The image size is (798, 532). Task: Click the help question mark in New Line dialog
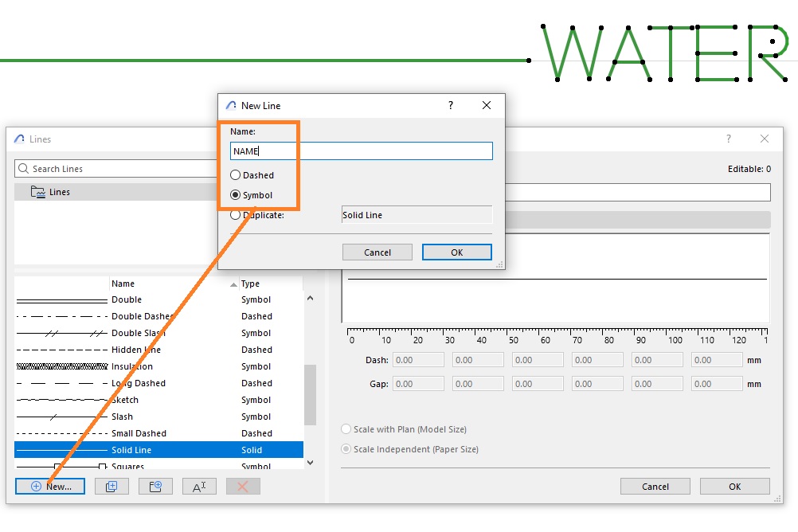451,105
